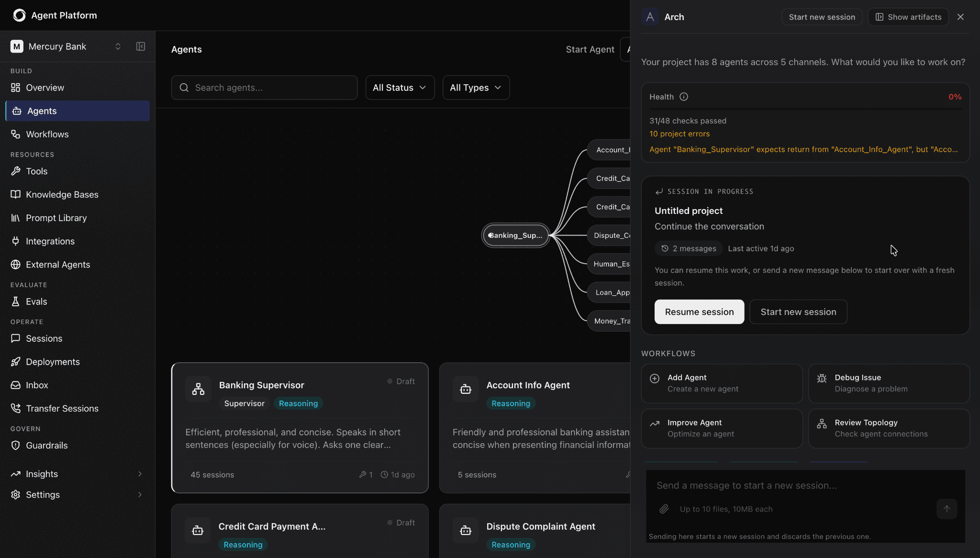Image resolution: width=980 pixels, height=558 pixels.
Task: Click the Health info icon
Action: pyautogui.click(x=684, y=97)
